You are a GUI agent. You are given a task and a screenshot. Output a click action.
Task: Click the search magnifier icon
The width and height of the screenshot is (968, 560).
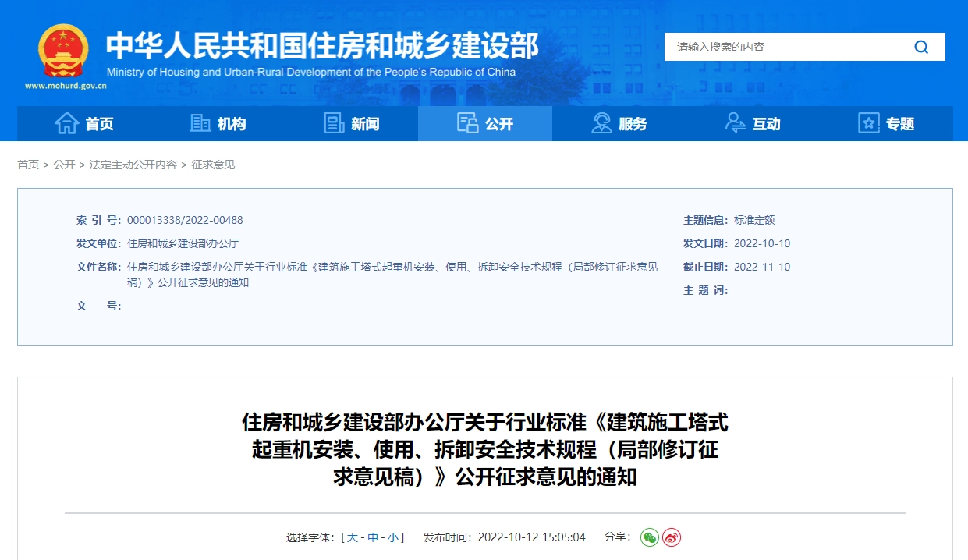point(921,46)
